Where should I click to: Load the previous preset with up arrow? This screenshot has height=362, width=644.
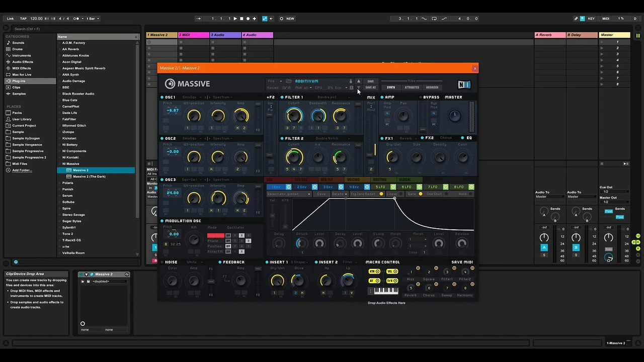[359, 81]
